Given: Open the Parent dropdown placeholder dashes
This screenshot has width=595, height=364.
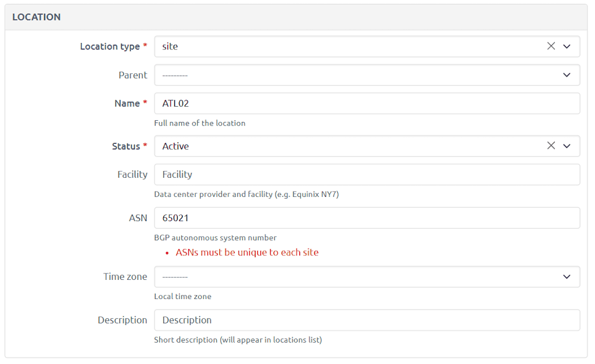Looking at the screenshot, I should click(x=175, y=75).
